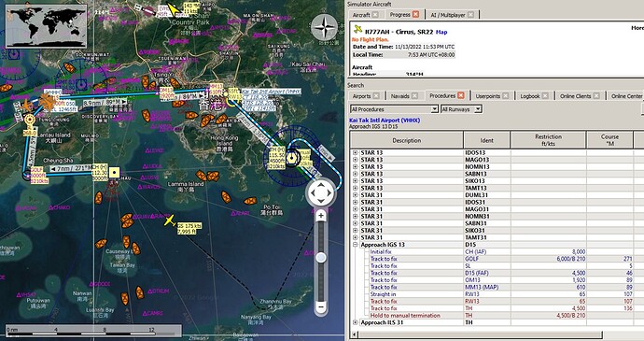The width and height of the screenshot is (644, 341).
Task: Zoom out with the minus button
Action: pos(321,306)
